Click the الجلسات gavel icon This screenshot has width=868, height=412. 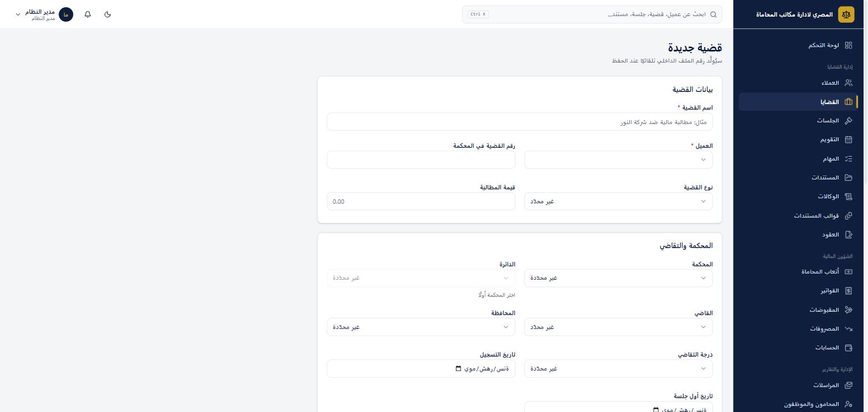pyautogui.click(x=849, y=121)
